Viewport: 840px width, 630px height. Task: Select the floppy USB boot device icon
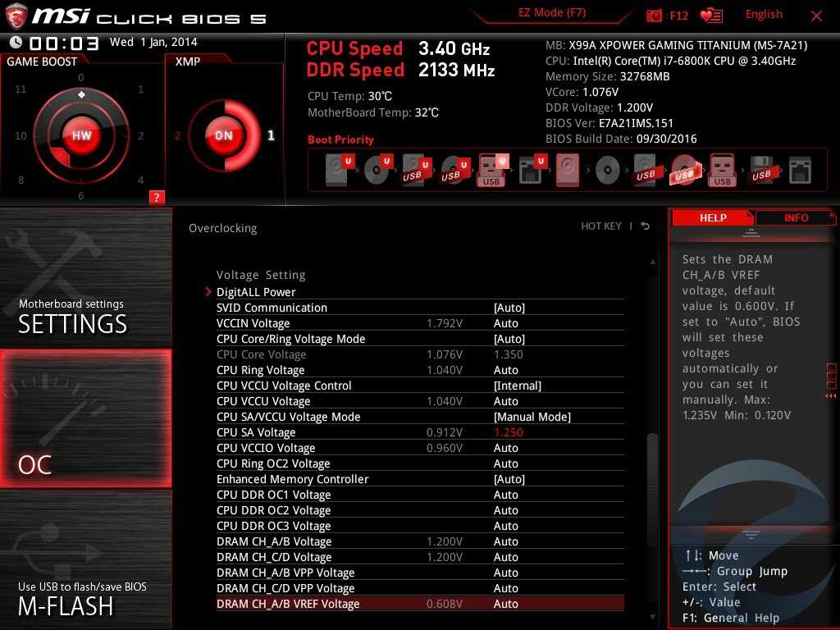pyautogui.click(x=760, y=171)
